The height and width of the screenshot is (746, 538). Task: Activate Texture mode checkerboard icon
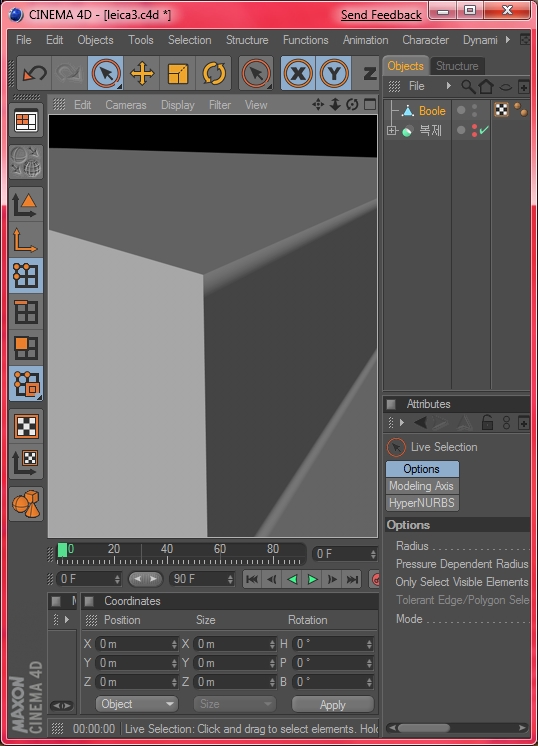(x=26, y=426)
